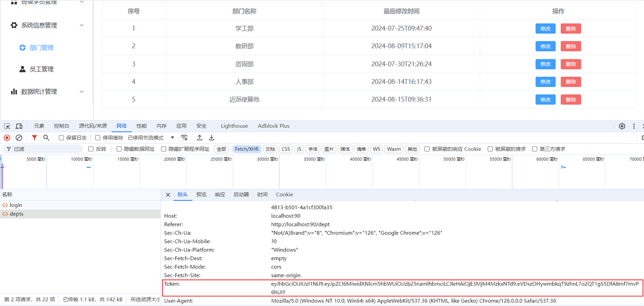Screen dimensions: 644x306
Task: Switch to 预览 request tab
Action: (x=201, y=195)
